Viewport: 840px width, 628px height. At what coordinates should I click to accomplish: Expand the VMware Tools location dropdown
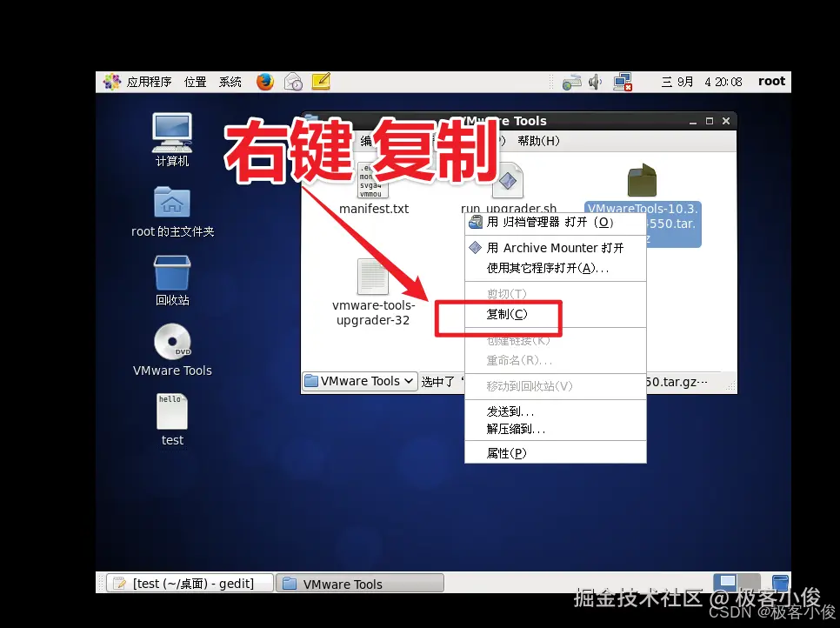[360, 381]
